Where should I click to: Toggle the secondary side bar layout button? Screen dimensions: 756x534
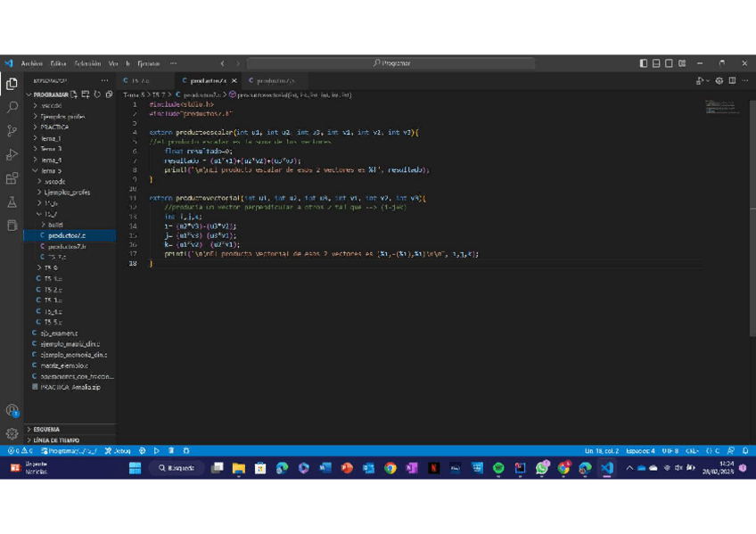(x=669, y=63)
